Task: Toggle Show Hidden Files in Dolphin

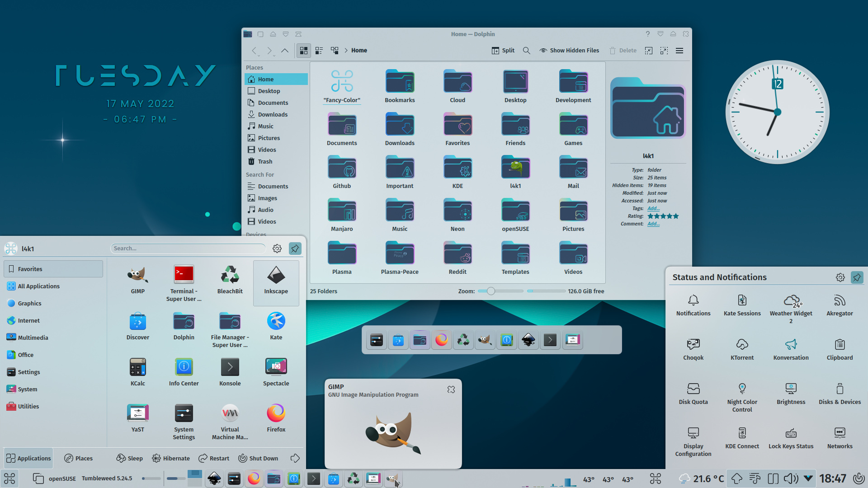Action: coord(570,51)
